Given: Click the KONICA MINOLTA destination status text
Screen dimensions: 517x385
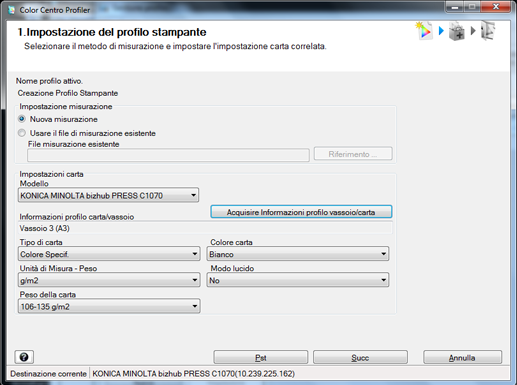Looking at the screenshot, I should 193,374.
